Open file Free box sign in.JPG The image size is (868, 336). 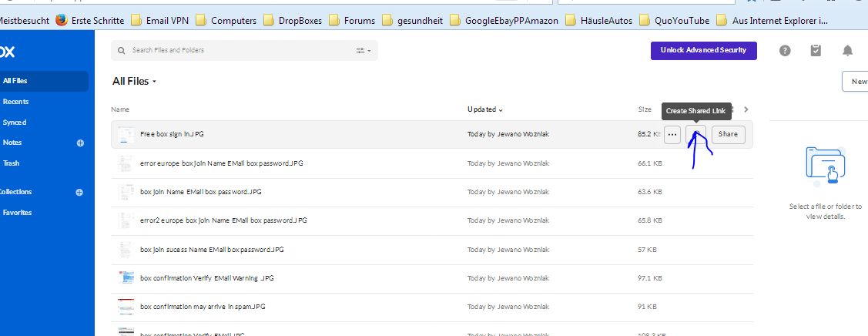pos(173,135)
